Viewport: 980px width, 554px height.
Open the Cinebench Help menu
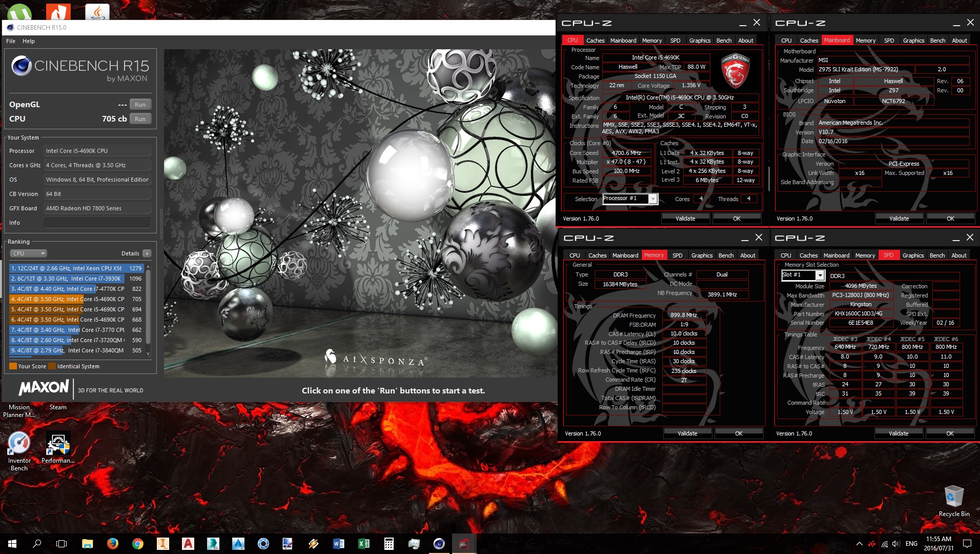tap(29, 41)
